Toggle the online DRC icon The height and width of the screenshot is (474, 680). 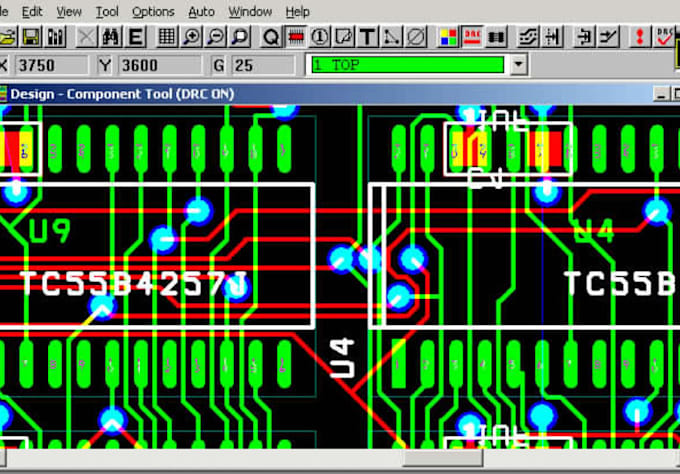pos(472,37)
